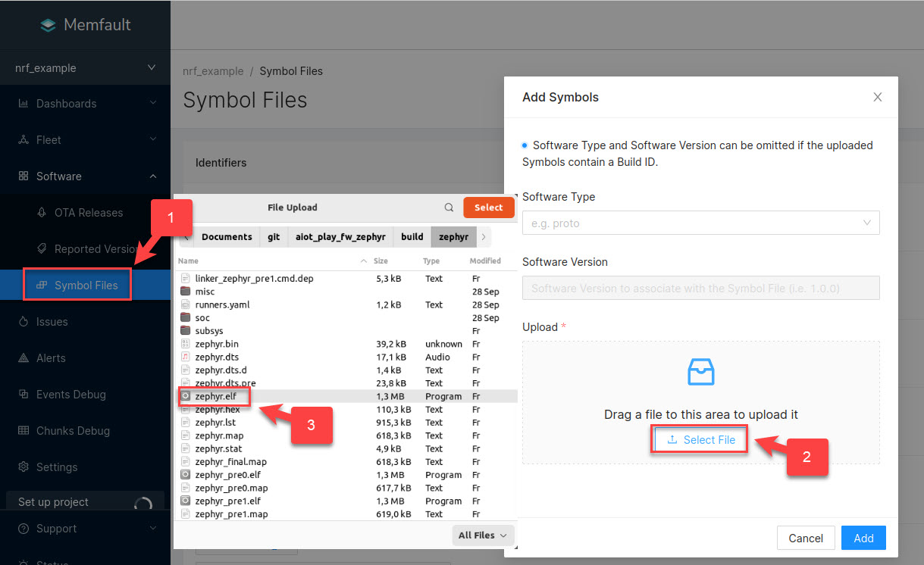The width and height of the screenshot is (924, 565).
Task: Click the Select File button
Action: [700, 440]
